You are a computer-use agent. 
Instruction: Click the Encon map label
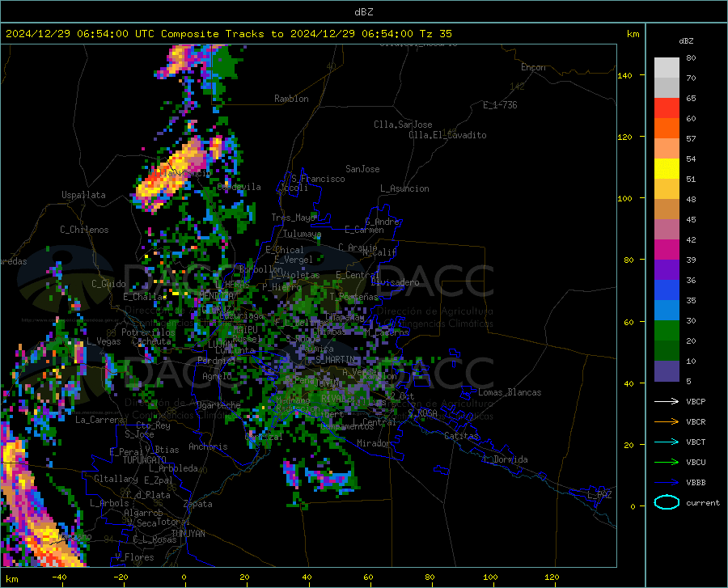click(x=533, y=67)
